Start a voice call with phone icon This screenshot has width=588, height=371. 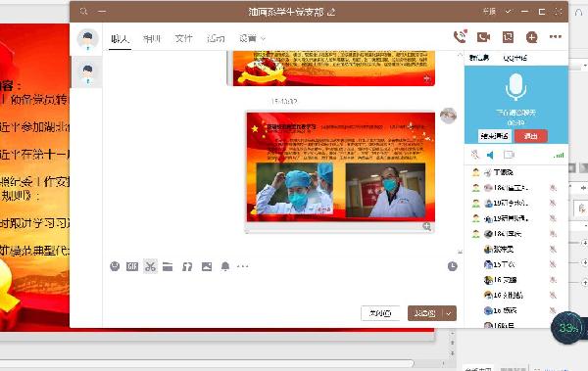[x=461, y=36]
